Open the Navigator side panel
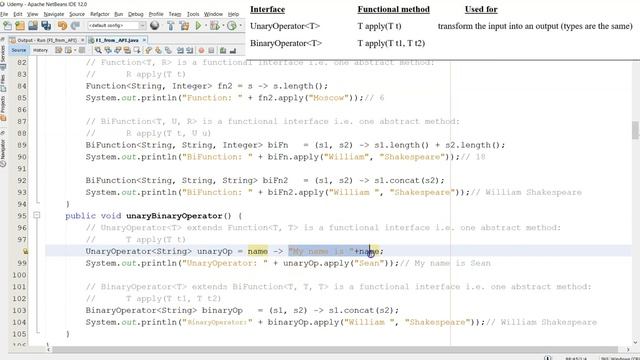 tap(3, 149)
